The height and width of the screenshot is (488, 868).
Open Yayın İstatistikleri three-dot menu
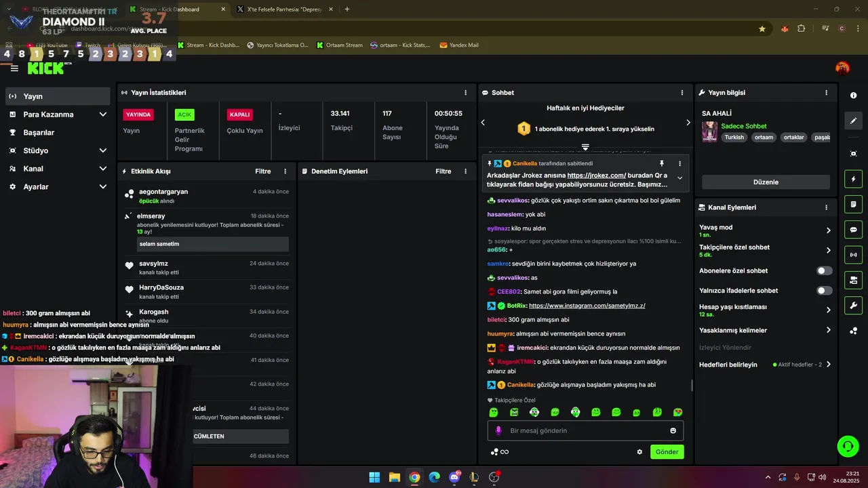465,93
